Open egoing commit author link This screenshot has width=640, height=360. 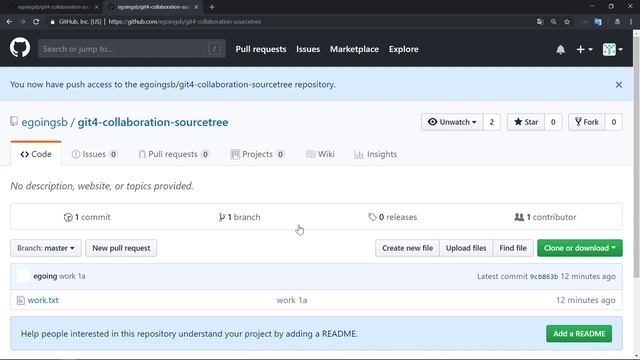(45, 276)
